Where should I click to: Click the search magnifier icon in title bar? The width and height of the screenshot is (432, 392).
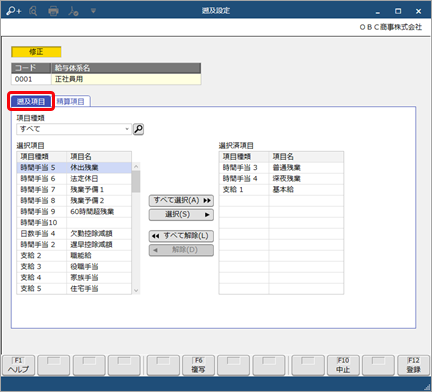[x=33, y=11]
